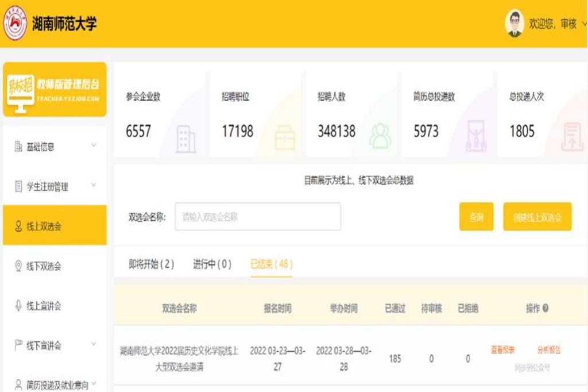
Task: Switch to the 进行中 tab
Action: click(x=212, y=264)
